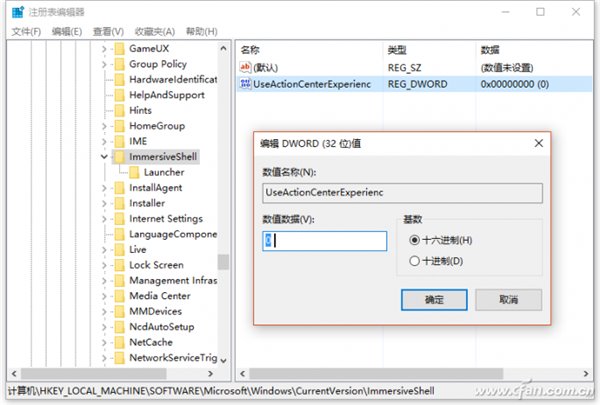This screenshot has height=405, width=600.
Task: Expand the Installer tree node
Action: tap(104, 203)
